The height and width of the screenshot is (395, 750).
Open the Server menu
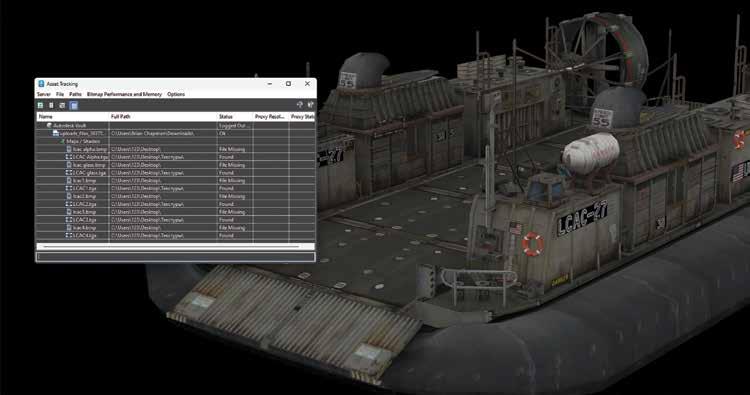tap(44, 94)
